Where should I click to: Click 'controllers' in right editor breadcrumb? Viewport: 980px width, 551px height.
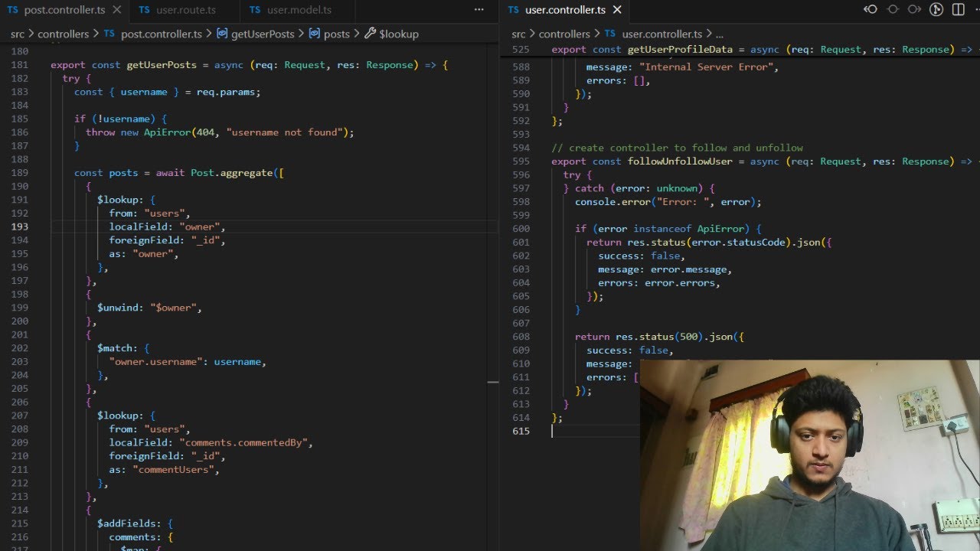pos(564,34)
